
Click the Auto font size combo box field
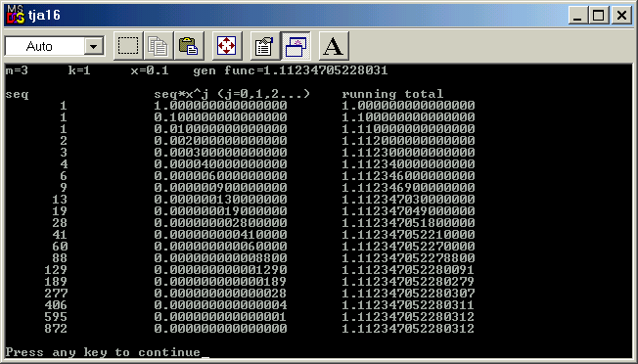coord(55,46)
